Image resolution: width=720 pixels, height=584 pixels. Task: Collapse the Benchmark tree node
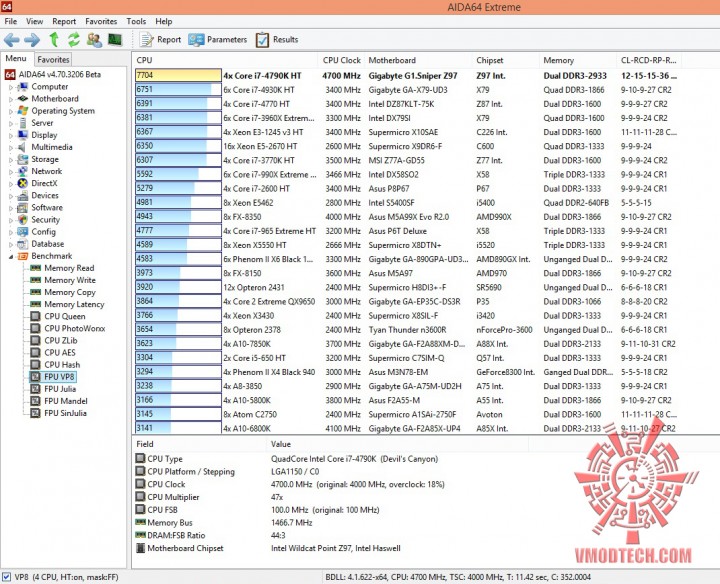tap(11, 256)
